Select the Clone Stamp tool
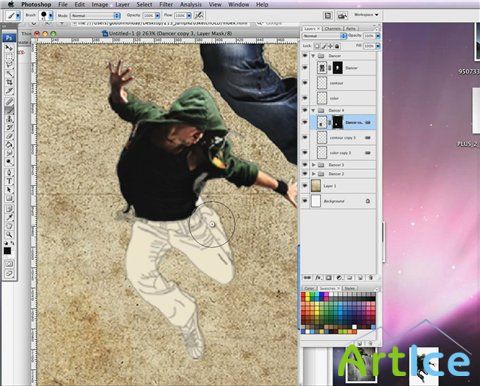Screen dimensions: 480x386 tap(9, 119)
